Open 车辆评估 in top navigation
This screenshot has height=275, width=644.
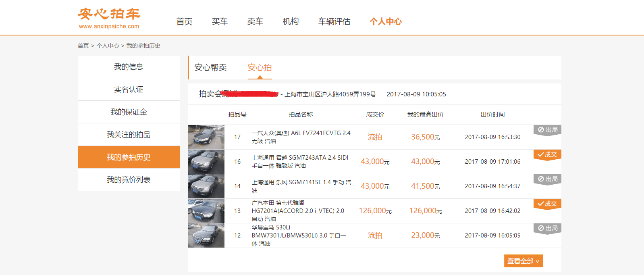[334, 21]
